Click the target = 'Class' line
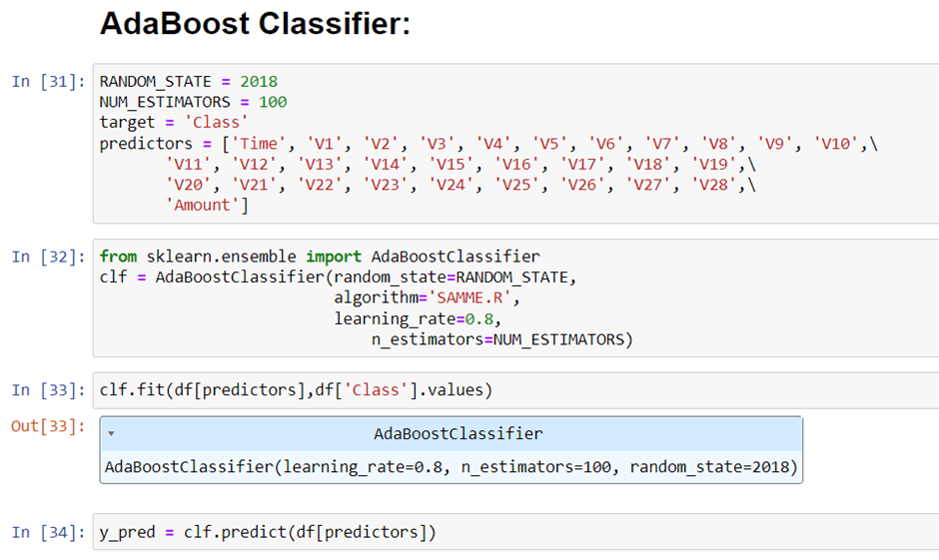 (174, 123)
